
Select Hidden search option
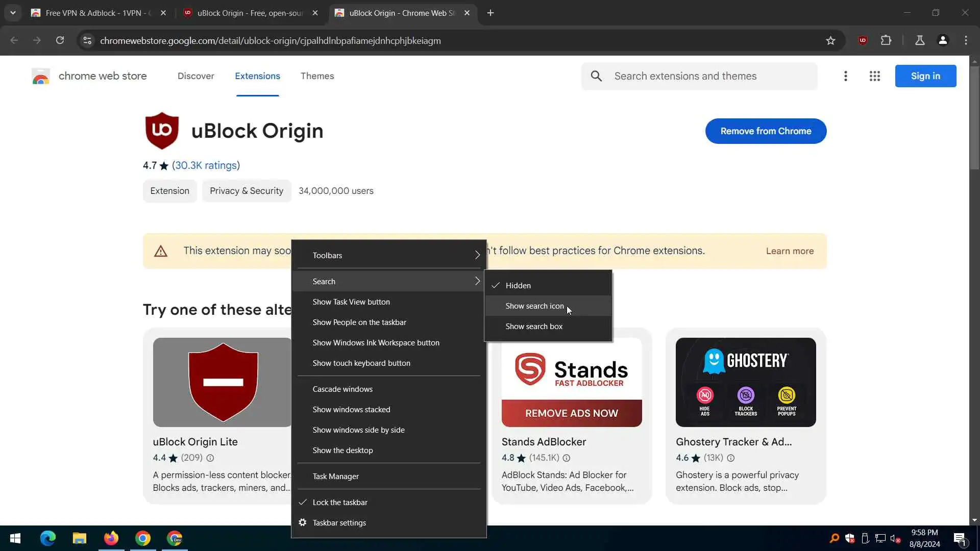point(518,286)
